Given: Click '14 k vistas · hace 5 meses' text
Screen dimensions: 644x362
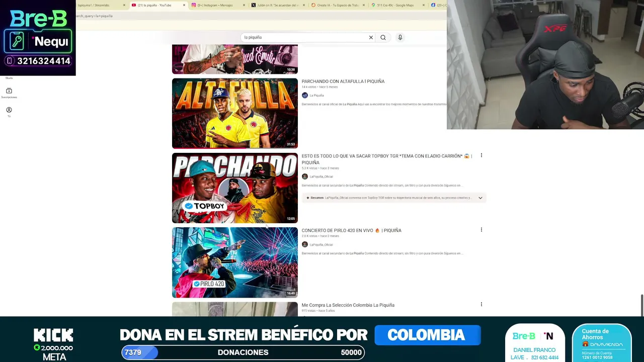Looking at the screenshot, I should click(320, 87).
